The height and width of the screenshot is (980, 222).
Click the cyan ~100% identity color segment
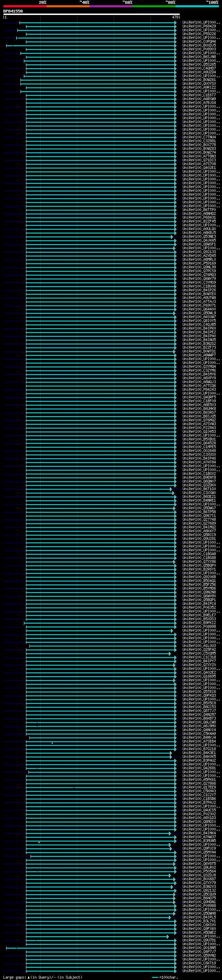coord(197,6)
